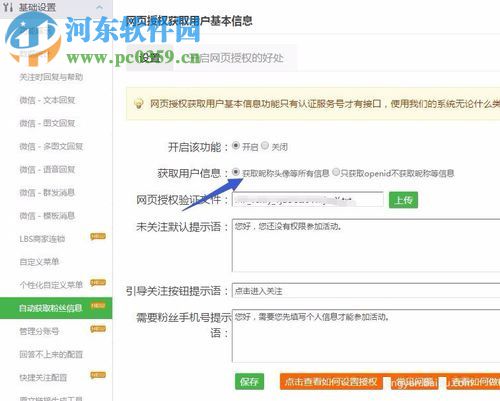Go to 自定义菜单 in sidebar
Screen dimensions: 500x401
pyautogui.click(x=39, y=262)
